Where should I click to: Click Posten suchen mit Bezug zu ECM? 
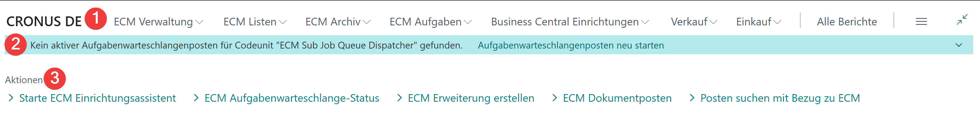point(780,98)
